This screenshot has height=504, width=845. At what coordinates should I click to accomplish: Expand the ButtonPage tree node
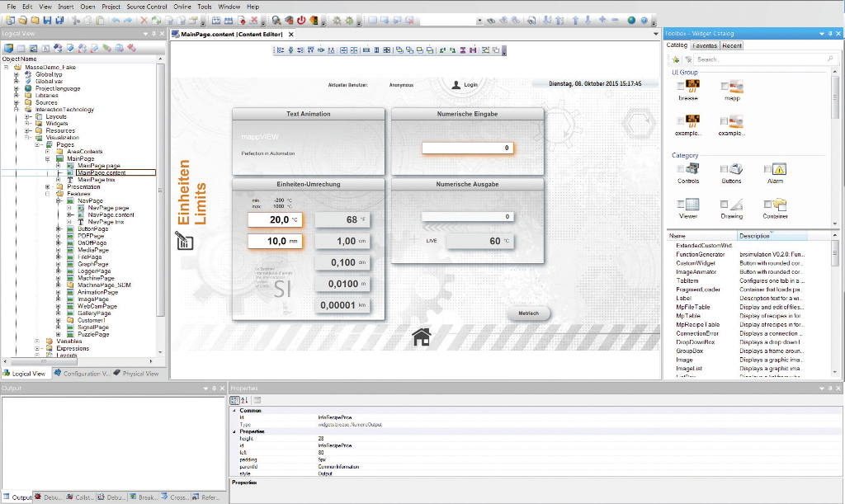point(59,229)
